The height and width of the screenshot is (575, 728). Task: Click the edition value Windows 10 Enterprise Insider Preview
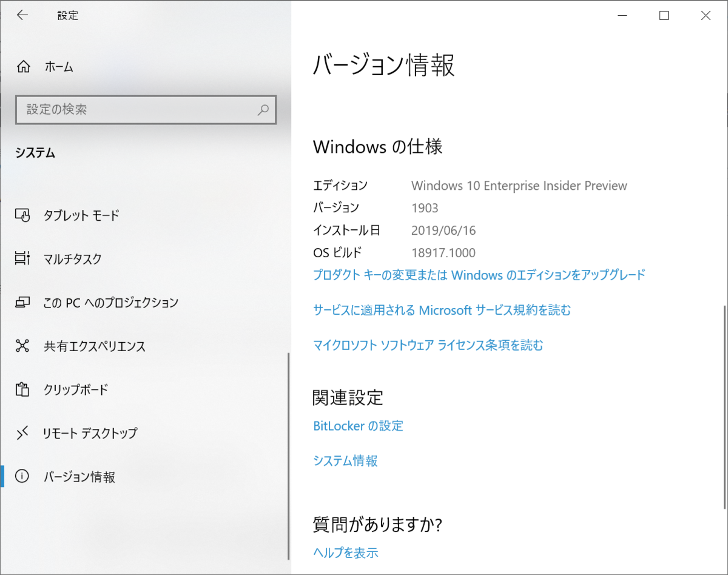click(519, 186)
